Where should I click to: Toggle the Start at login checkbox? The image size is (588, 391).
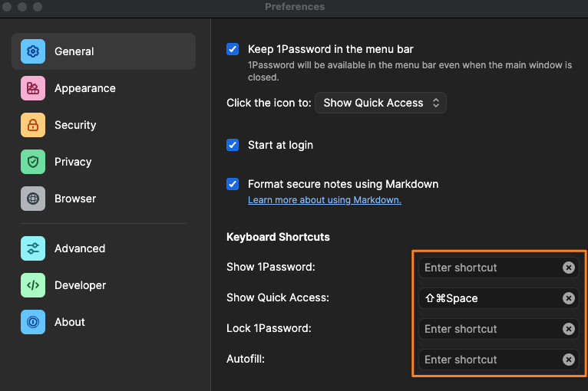point(233,145)
